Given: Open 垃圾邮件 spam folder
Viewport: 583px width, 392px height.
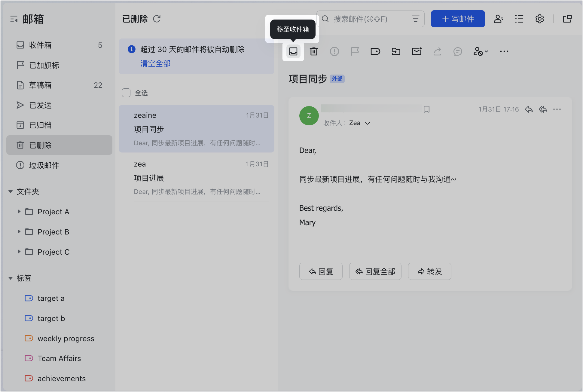Looking at the screenshot, I should pyautogui.click(x=59, y=165).
